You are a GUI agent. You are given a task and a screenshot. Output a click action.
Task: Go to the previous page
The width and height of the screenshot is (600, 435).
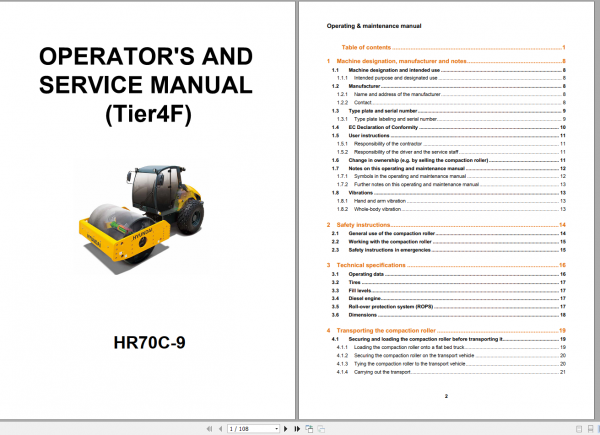[x=221, y=429]
